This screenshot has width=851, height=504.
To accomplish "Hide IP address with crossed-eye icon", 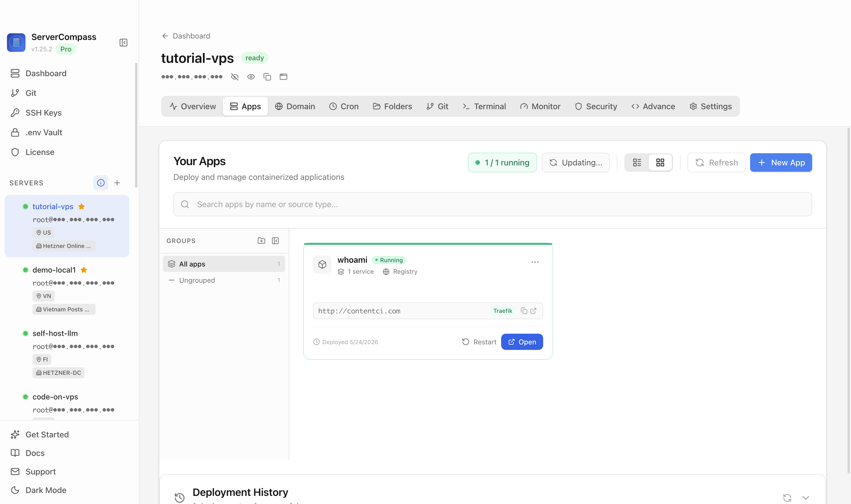I will point(235,77).
